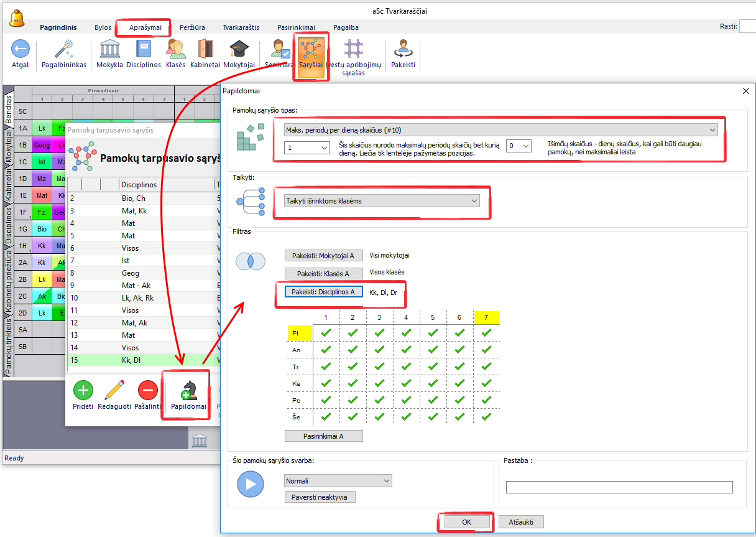Open the Disciplinos subjects icon
Image resolution: width=756 pixels, height=537 pixels.
pos(144,49)
